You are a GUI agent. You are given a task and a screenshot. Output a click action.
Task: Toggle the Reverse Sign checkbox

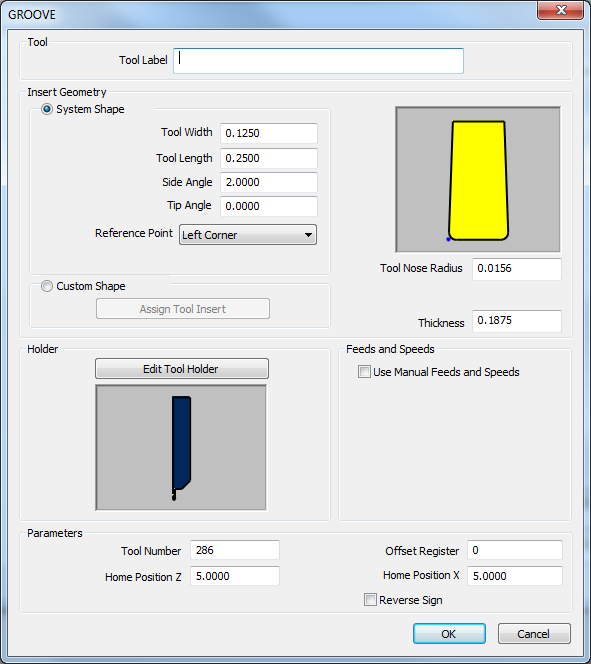click(370, 600)
